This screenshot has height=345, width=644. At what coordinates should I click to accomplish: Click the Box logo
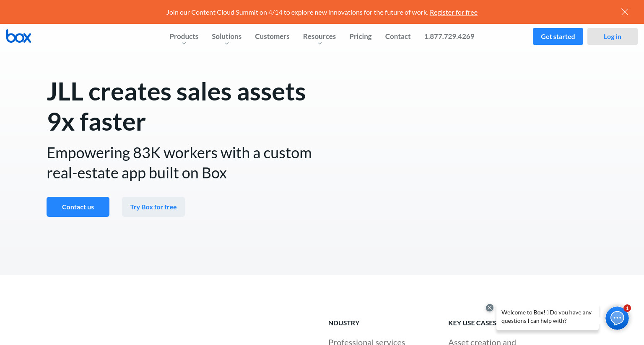tap(19, 36)
